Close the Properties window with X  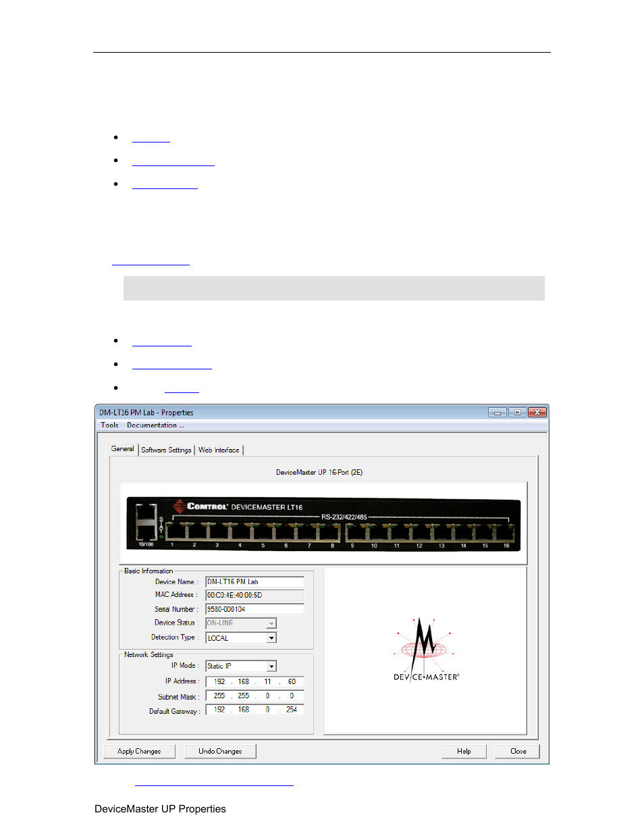tap(537, 413)
